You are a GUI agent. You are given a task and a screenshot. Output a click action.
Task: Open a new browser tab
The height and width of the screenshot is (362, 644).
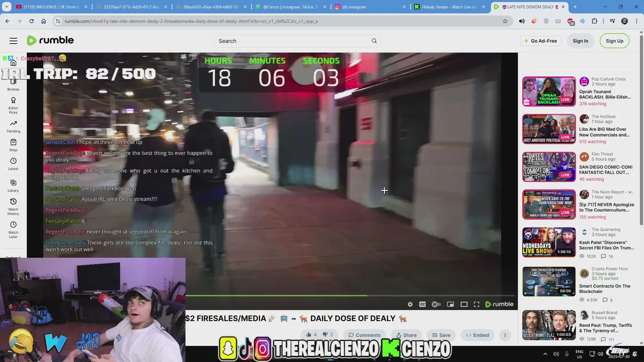point(575,7)
